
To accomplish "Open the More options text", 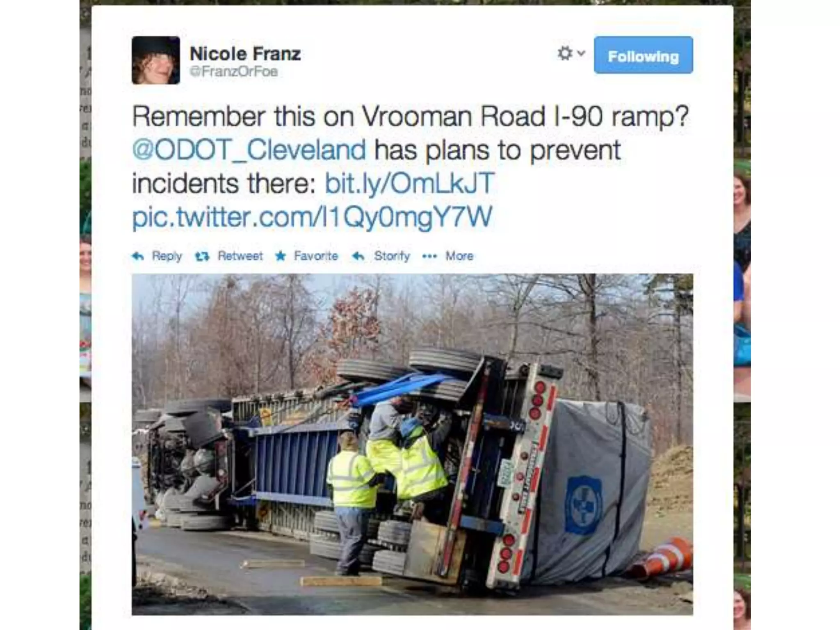I will 459,256.
